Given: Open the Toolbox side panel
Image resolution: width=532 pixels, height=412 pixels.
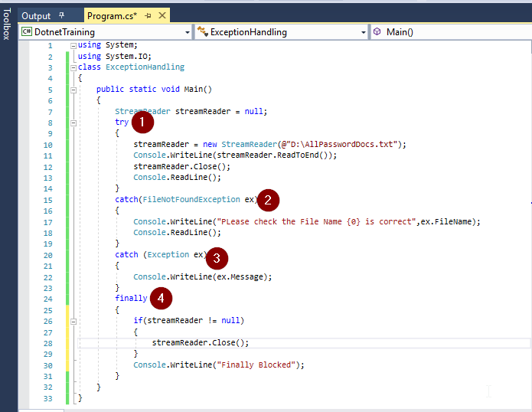Looking at the screenshot, I should click(6, 24).
